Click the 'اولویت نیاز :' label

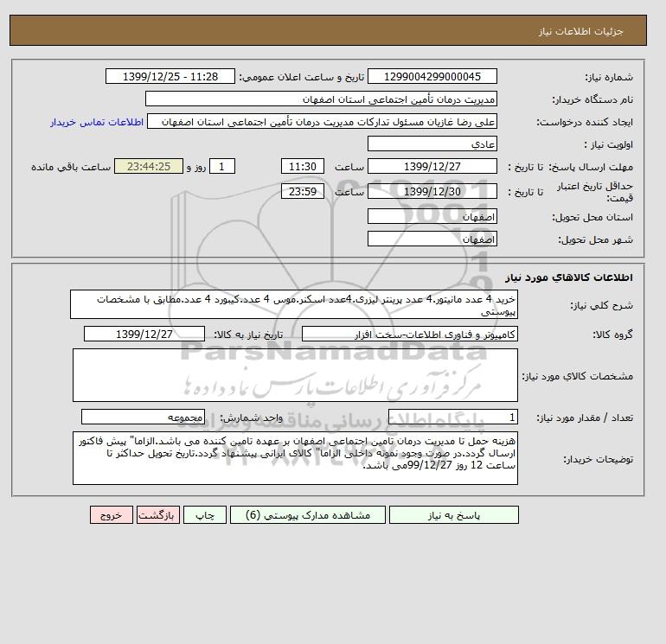608,144
